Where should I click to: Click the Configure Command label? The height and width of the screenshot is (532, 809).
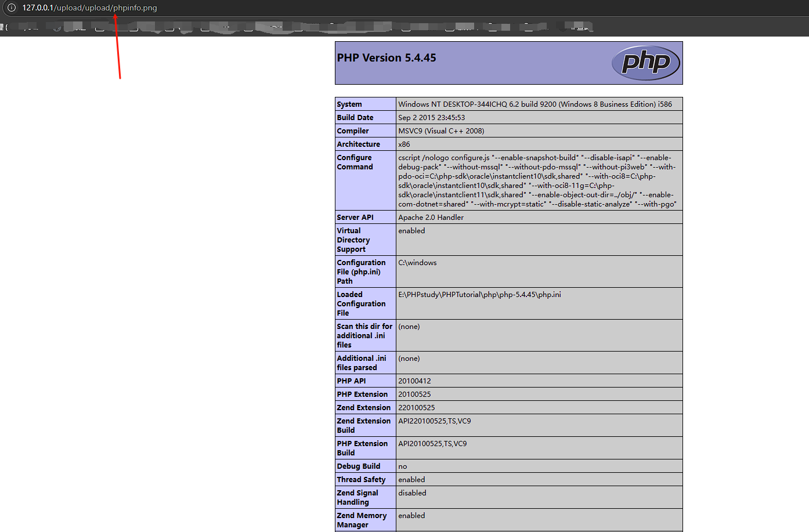355,162
